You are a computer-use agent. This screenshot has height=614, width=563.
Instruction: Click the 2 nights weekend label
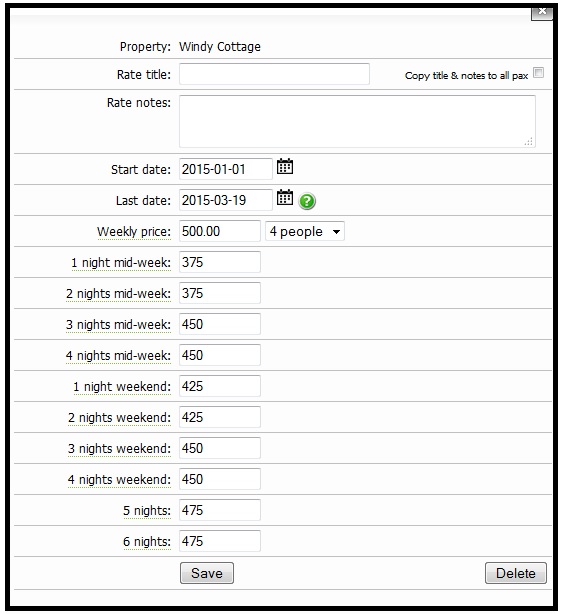point(119,417)
